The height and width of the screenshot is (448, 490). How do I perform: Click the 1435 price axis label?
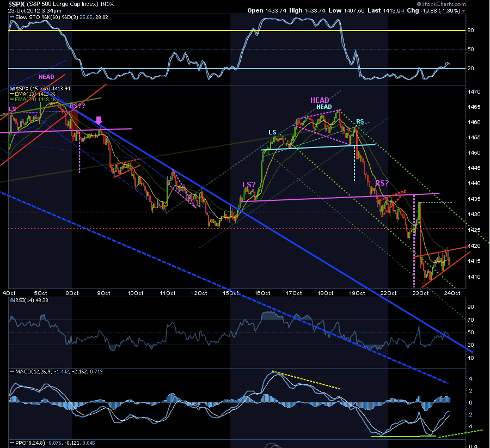[474, 199]
